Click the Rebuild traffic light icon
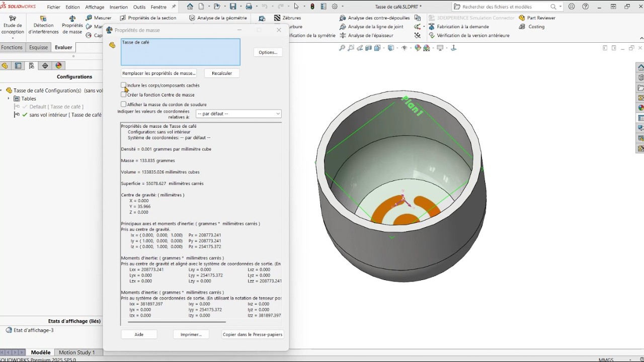The image size is (644, 362). [x=312, y=7]
